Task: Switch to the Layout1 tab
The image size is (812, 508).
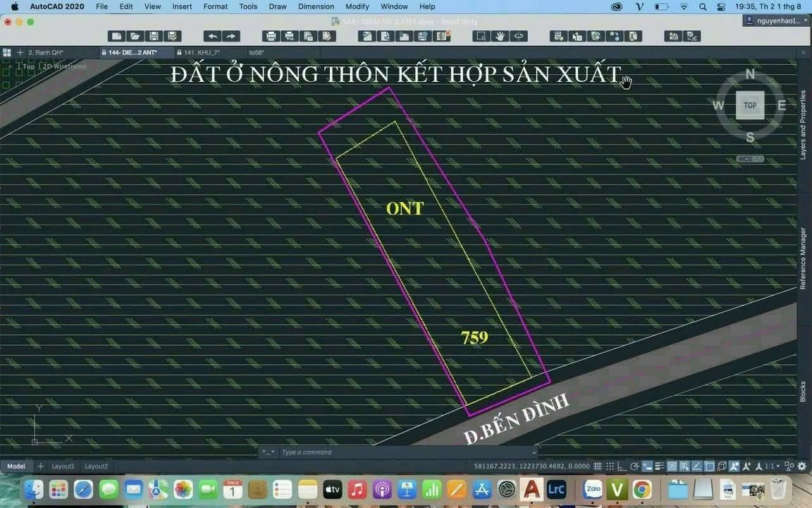Action: [63, 466]
